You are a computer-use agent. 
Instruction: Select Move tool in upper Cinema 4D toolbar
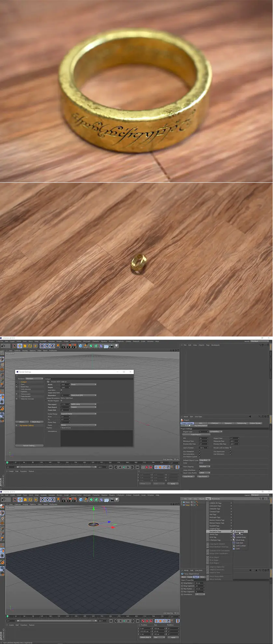[20, 346]
